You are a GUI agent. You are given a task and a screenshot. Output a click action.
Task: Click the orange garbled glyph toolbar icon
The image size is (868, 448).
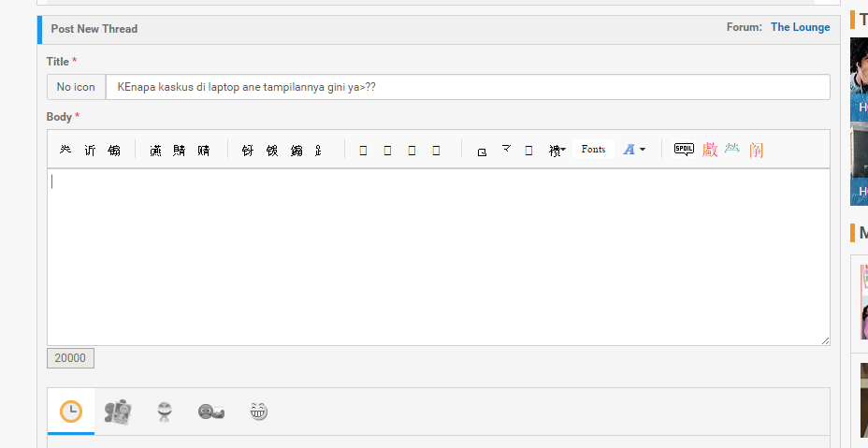tap(756, 150)
